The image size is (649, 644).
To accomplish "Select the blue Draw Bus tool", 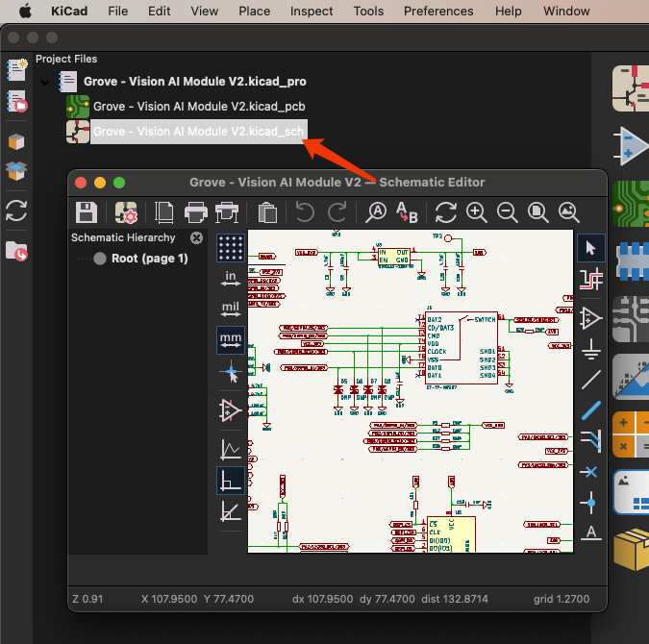I will click(x=591, y=410).
